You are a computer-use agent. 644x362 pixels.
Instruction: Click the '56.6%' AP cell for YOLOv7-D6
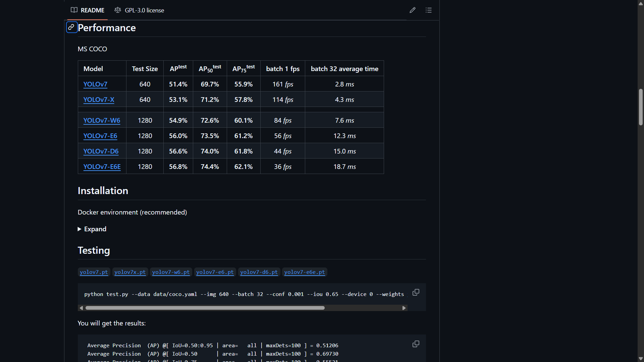178,151
